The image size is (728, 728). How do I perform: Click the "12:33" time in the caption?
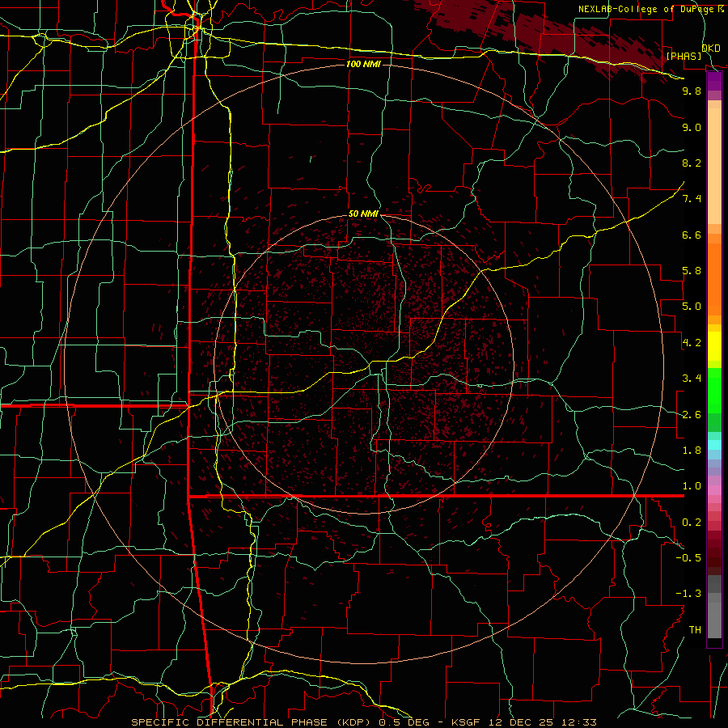pyautogui.click(x=578, y=722)
